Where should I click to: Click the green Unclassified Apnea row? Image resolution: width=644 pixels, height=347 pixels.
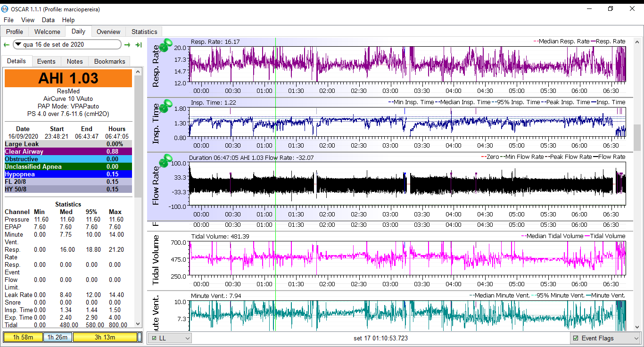pyautogui.click(x=68, y=166)
